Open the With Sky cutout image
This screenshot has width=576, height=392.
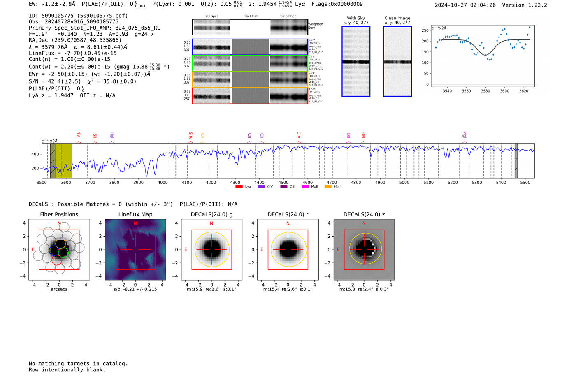(x=356, y=61)
